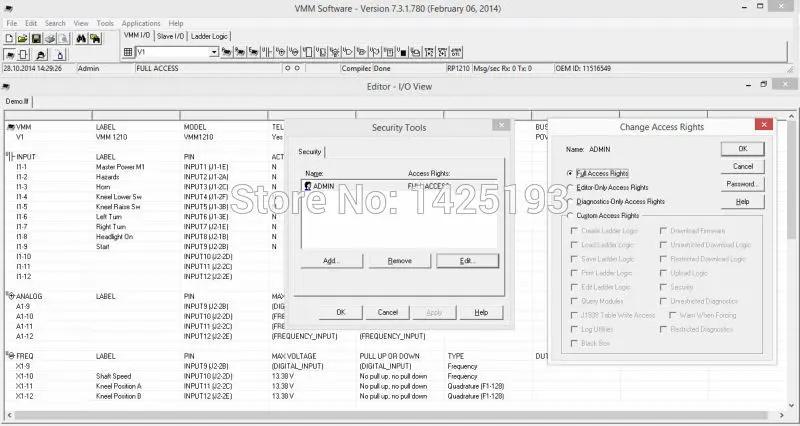This screenshot has width=800, height=426.
Task: Select Custom Access Rights option
Action: coord(570,216)
